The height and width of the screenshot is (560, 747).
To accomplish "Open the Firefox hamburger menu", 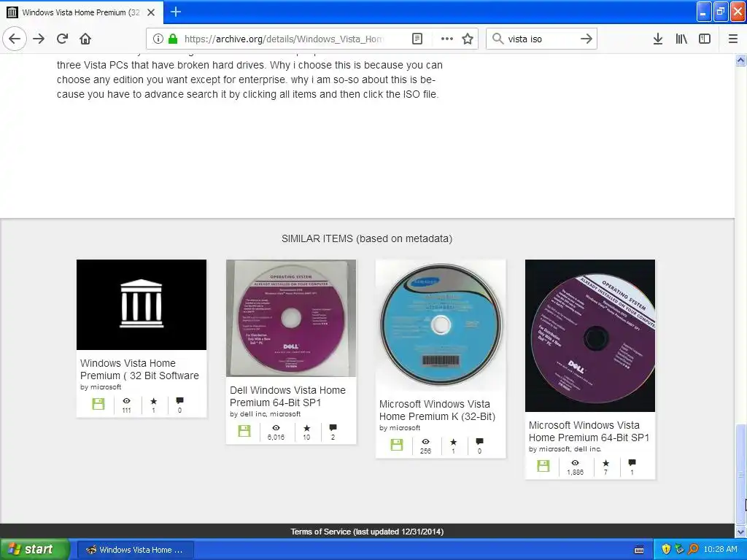I will coord(733,39).
